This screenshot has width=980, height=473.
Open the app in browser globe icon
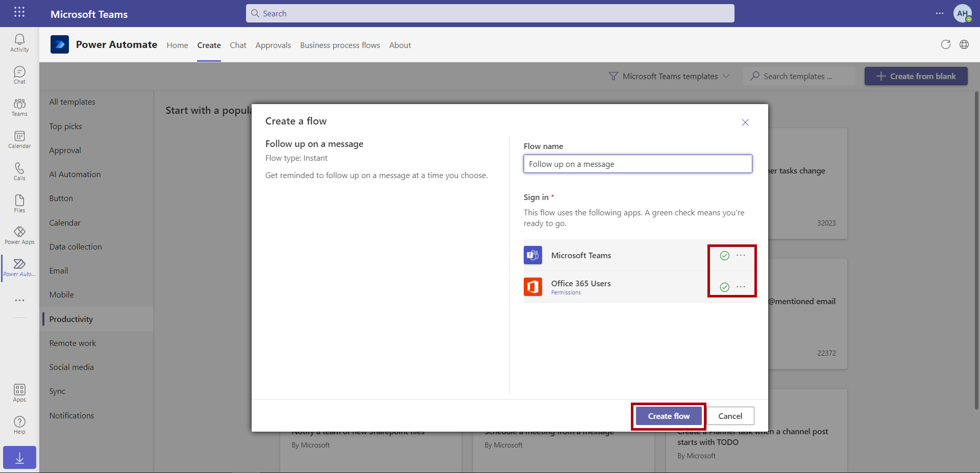(964, 44)
